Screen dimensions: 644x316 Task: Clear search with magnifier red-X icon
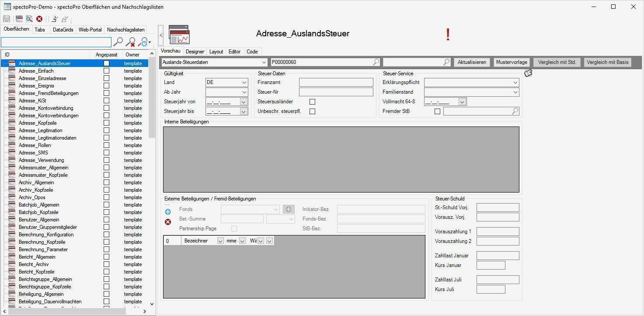130,42
